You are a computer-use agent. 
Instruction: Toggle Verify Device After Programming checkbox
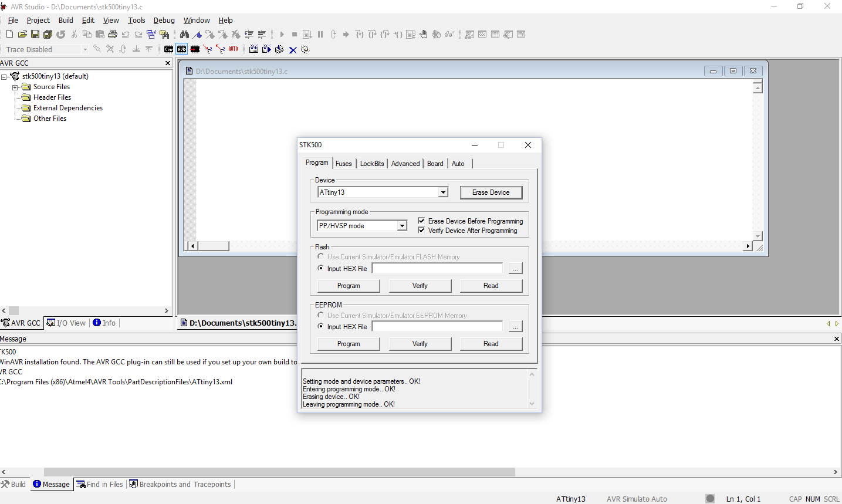[421, 230]
